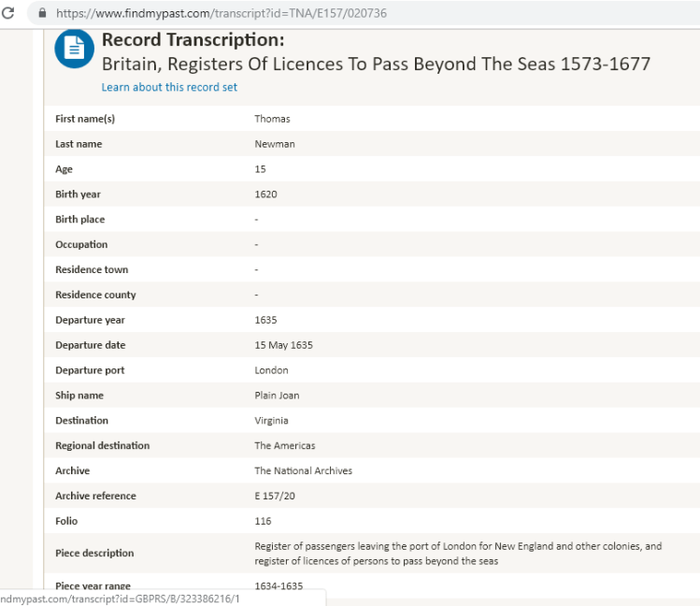The width and height of the screenshot is (700, 606).
Task: Click the padlock site security icon
Action: [41, 13]
